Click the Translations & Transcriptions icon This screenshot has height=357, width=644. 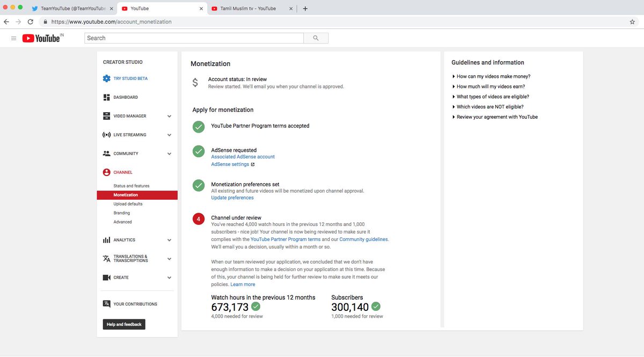106,259
